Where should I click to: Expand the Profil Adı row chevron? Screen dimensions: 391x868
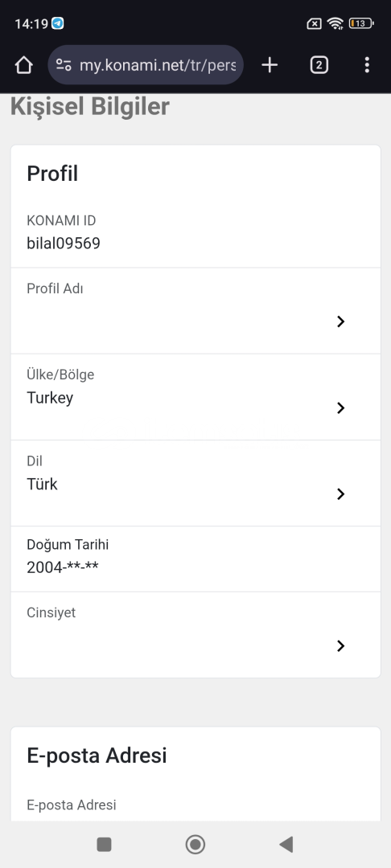[340, 321]
